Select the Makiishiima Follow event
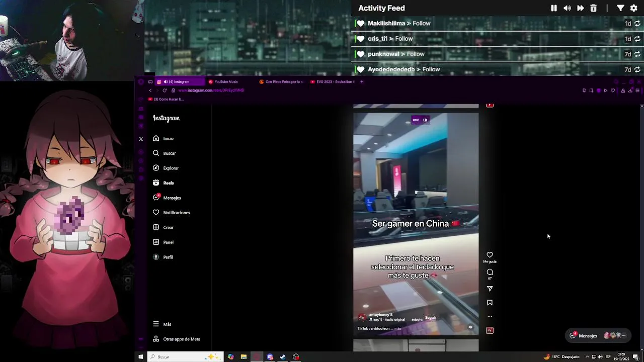 coord(498,23)
